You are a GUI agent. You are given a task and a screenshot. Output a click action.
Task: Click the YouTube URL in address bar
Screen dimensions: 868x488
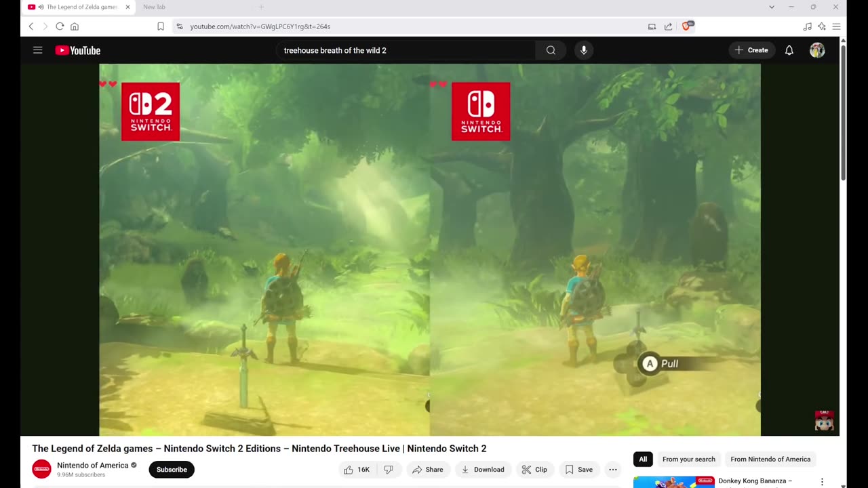click(x=260, y=26)
